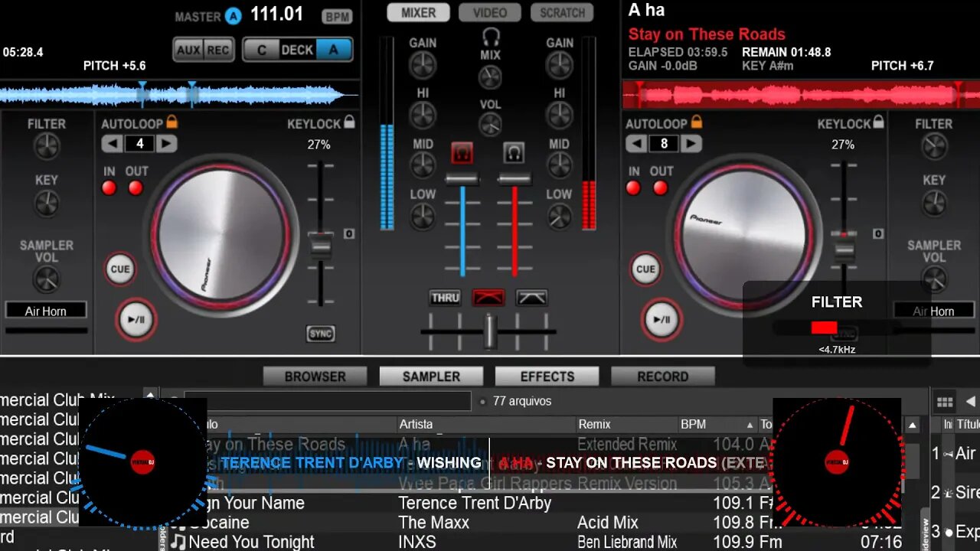Click the left channel LOW knob

(x=423, y=217)
